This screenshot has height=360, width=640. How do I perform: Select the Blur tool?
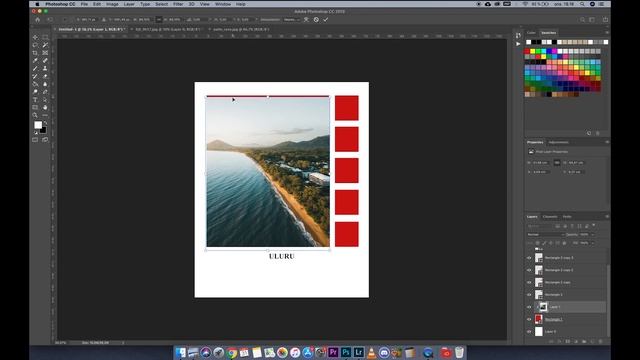45,84
